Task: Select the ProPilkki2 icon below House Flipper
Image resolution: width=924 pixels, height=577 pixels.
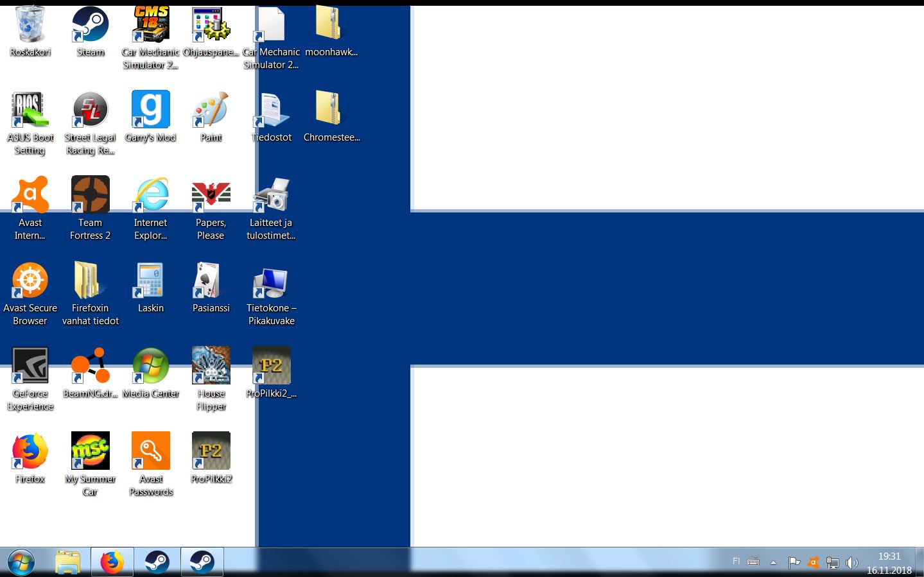Action: coord(211,459)
